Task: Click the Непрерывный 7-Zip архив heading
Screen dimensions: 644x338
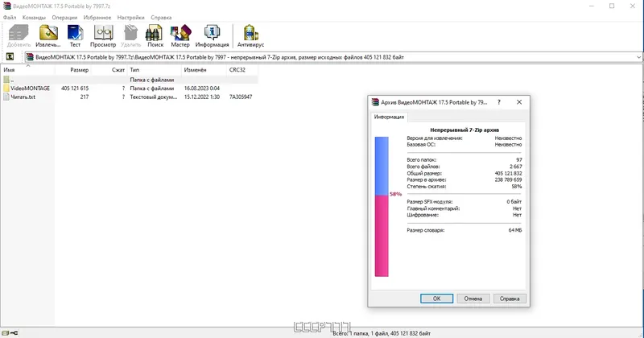Action: click(x=464, y=130)
